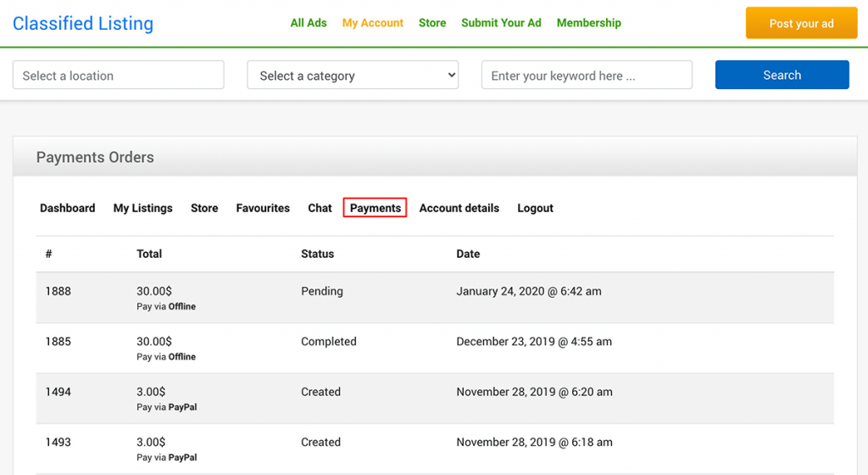Screen dimensions: 868x475
Task: Click the blue Search button
Action: 782,75
